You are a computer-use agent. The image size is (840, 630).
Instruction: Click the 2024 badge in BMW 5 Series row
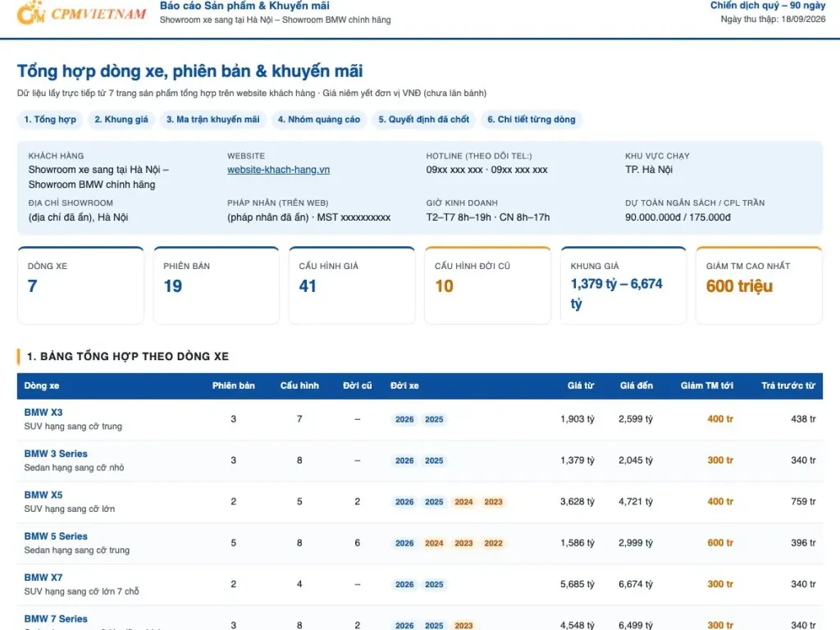(434, 543)
